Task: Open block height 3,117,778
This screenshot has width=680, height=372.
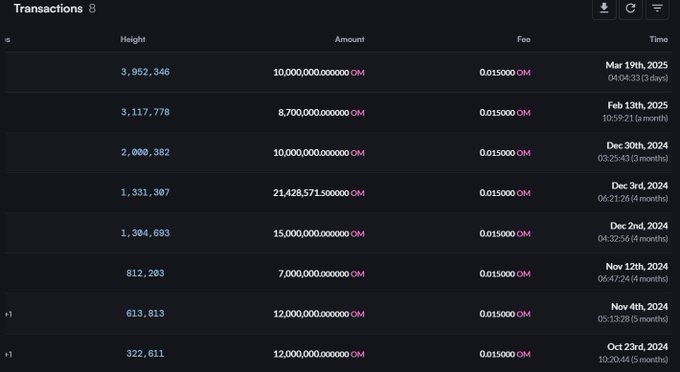Action: click(145, 112)
